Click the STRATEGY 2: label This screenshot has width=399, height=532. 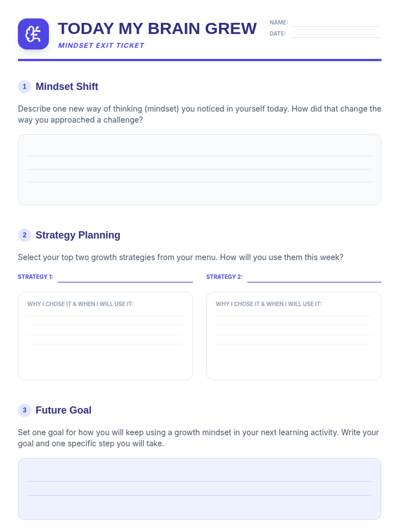[224, 277]
